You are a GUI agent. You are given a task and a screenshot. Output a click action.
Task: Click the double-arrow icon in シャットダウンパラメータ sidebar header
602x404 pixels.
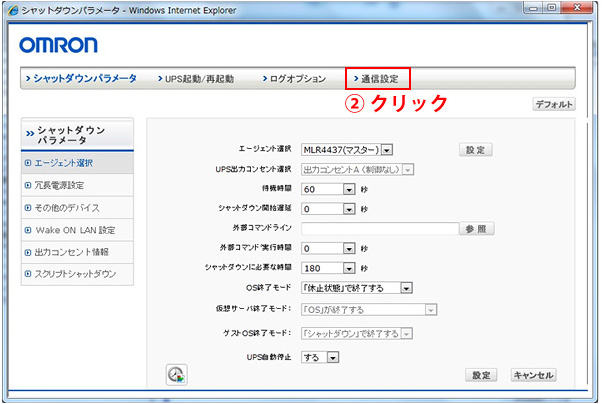tap(28, 129)
